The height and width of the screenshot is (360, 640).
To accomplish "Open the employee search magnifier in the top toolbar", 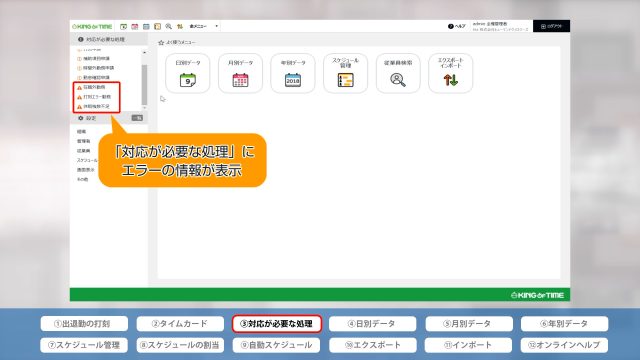I will tap(169, 27).
